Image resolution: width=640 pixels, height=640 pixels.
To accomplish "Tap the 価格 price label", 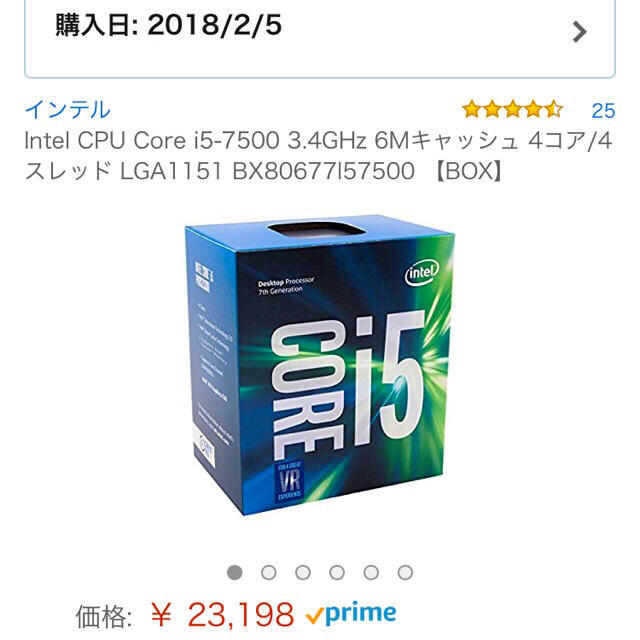I will click(104, 616).
